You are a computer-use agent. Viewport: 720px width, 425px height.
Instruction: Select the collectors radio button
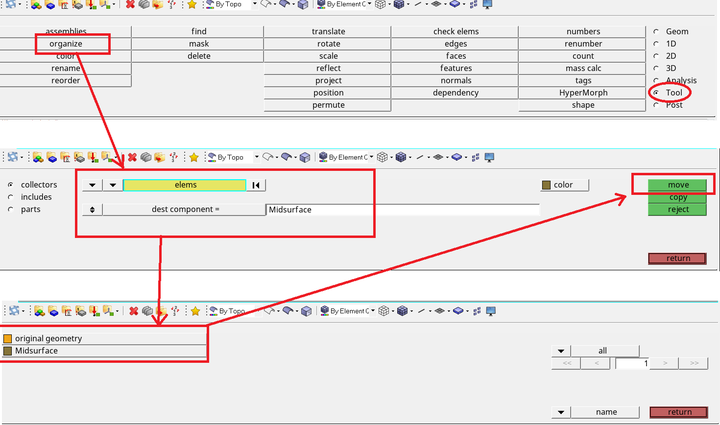tap(11, 185)
